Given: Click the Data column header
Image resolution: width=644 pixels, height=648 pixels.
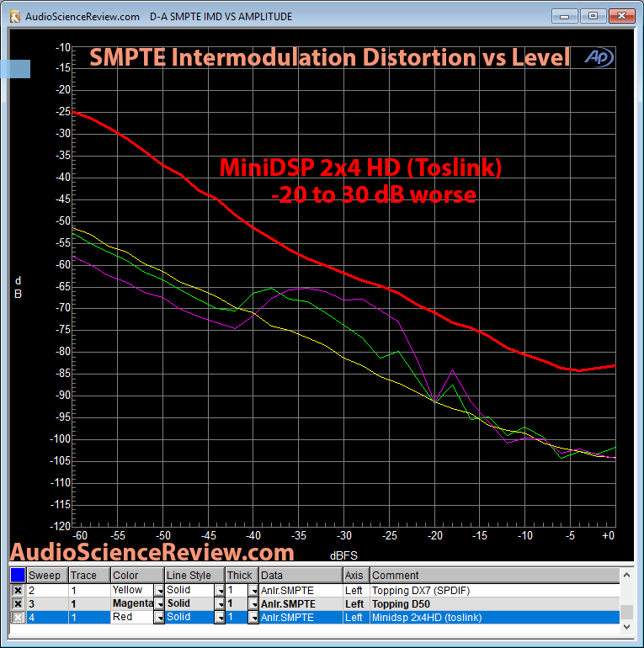Looking at the screenshot, I should coord(301,575).
